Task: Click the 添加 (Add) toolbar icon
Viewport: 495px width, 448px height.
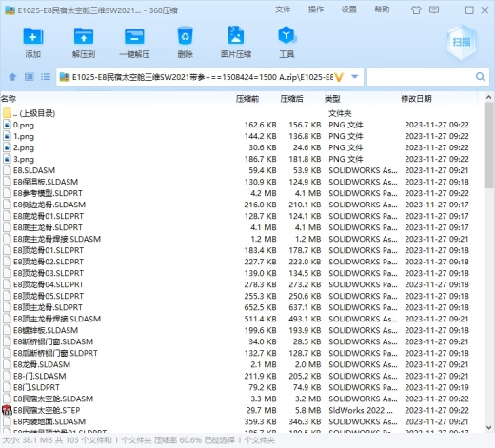Action: click(x=33, y=36)
